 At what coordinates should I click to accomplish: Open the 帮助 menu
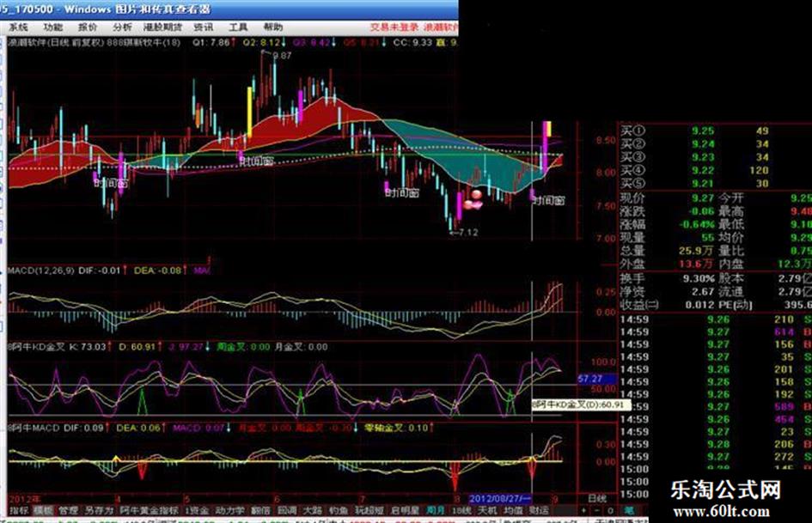click(x=273, y=27)
